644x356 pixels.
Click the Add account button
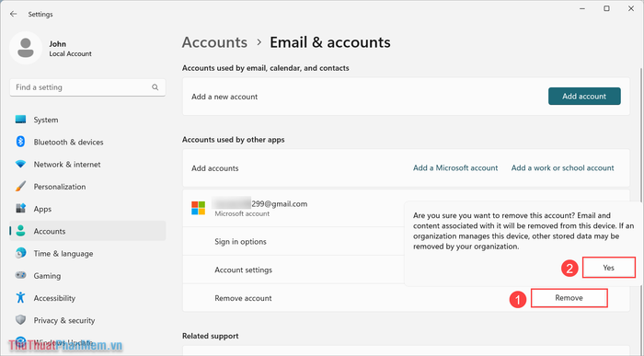coord(584,96)
